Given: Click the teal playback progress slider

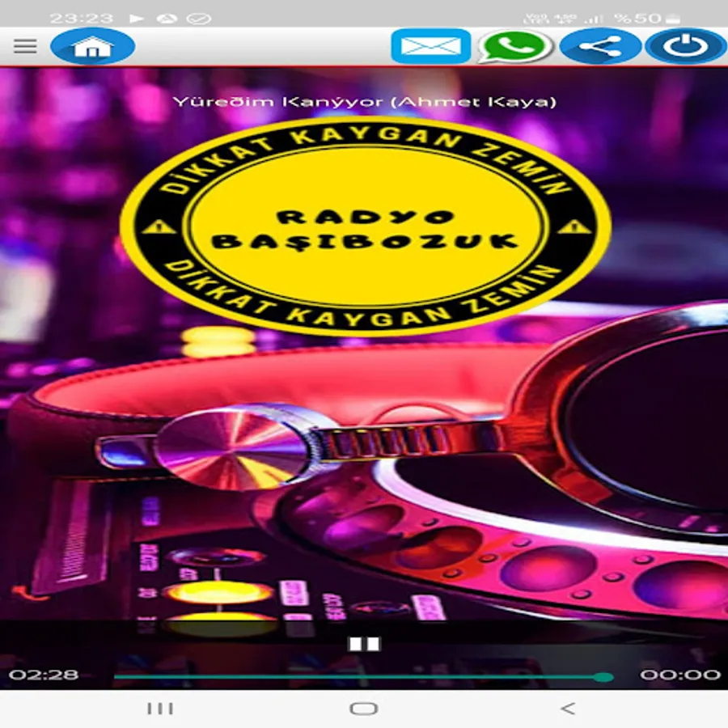Looking at the screenshot, I should coord(363,677).
